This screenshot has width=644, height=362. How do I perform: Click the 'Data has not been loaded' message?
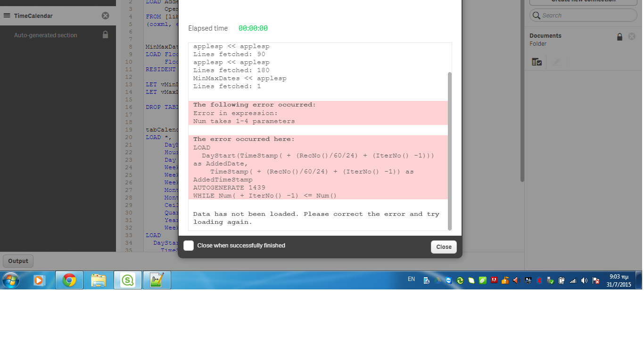tap(316, 218)
